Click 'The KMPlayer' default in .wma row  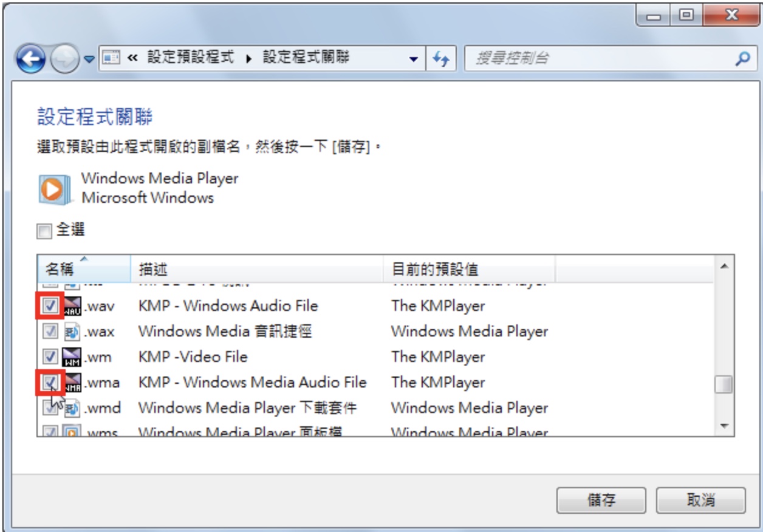point(438,383)
